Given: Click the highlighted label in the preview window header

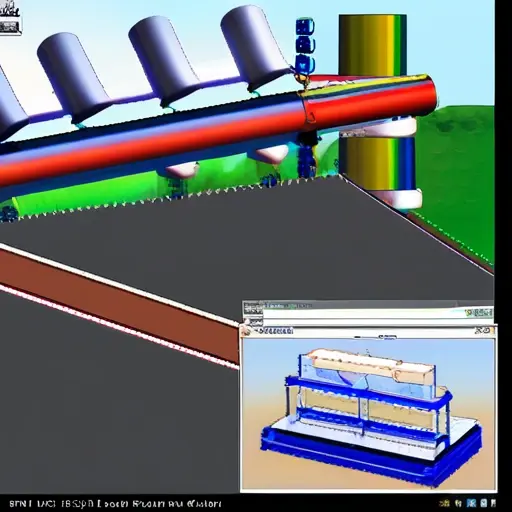Looking at the screenshot, I should coord(274,331).
